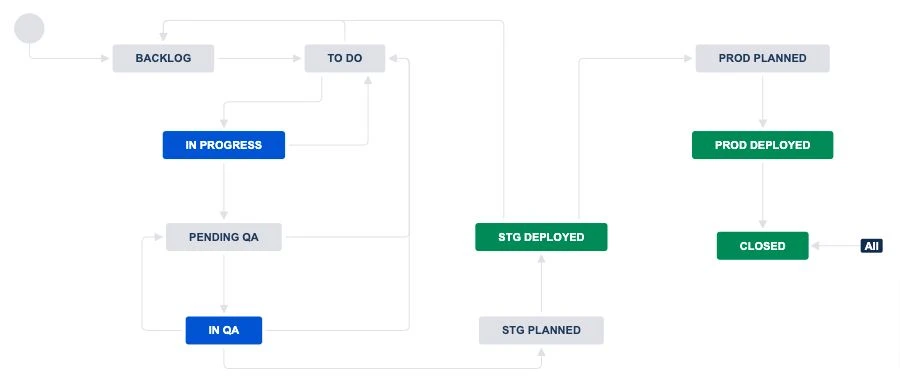Select arrow from PENDING QA to IN QA
Screen dimensions: 900x385
click(x=224, y=284)
